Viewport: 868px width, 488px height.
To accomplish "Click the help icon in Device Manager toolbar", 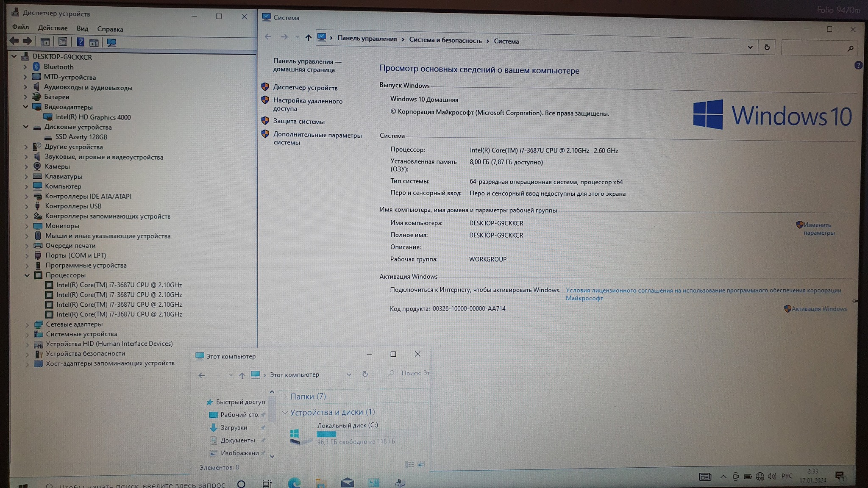I will (80, 42).
